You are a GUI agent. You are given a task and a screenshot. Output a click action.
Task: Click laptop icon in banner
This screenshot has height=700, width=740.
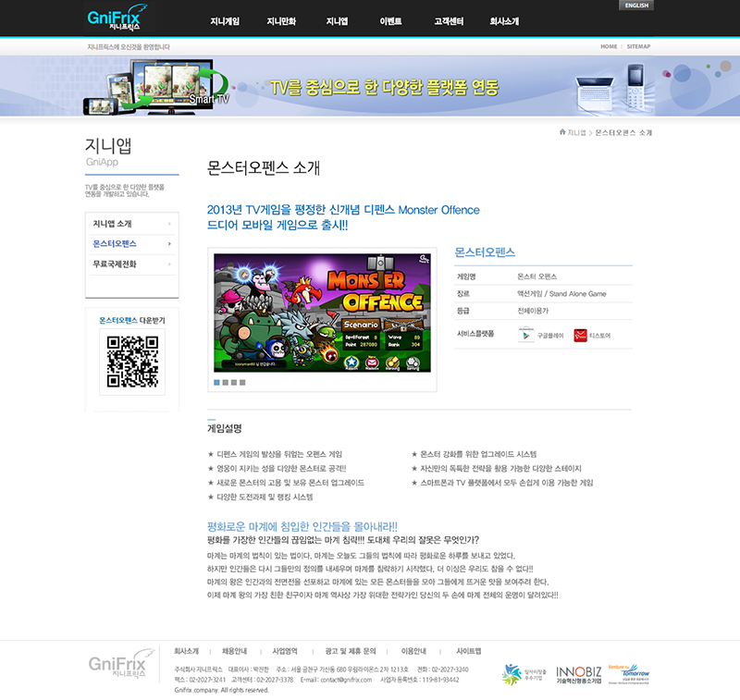(x=595, y=94)
